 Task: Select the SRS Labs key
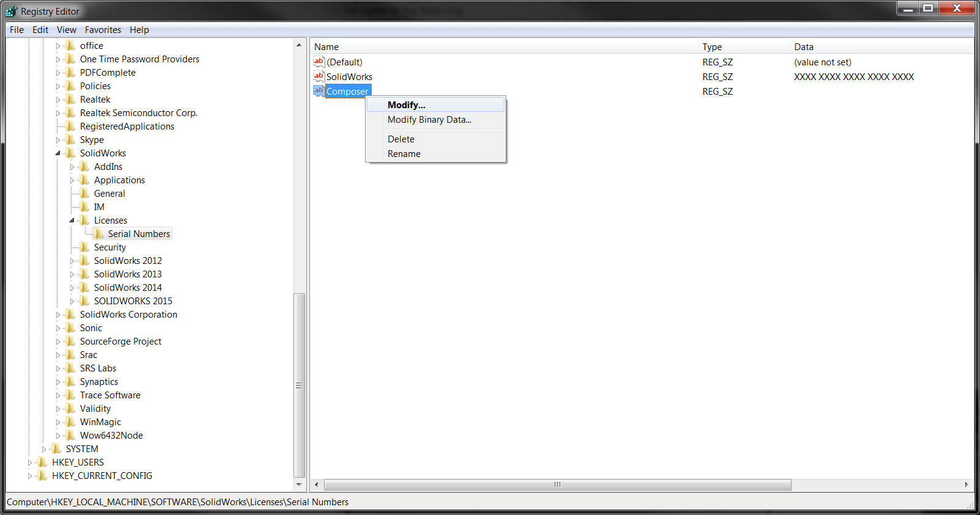point(98,368)
